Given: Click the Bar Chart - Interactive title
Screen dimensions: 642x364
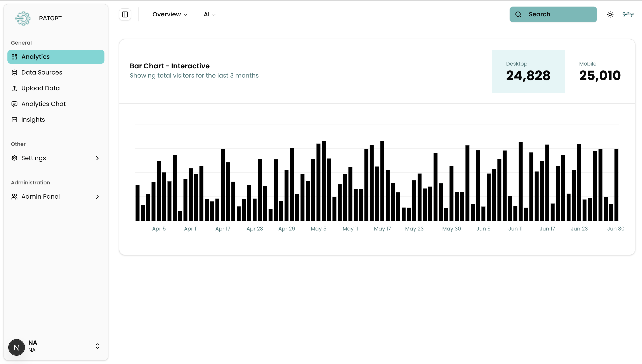Looking at the screenshot, I should pos(170,66).
